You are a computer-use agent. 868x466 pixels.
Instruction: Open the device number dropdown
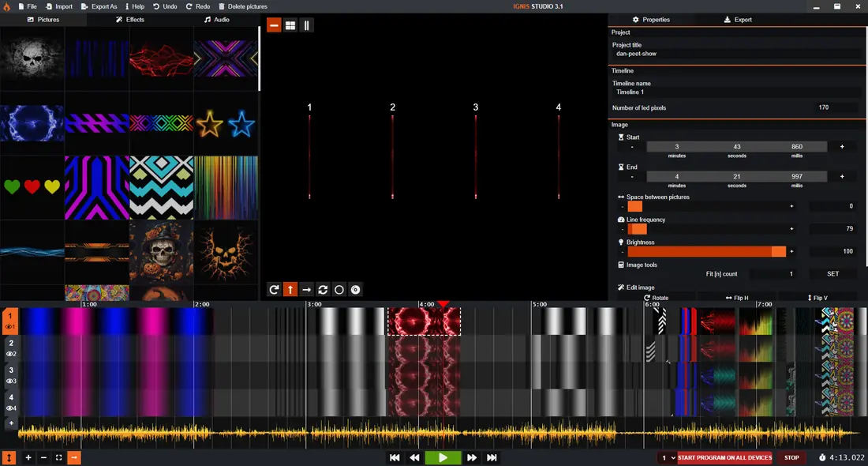(x=668, y=457)
